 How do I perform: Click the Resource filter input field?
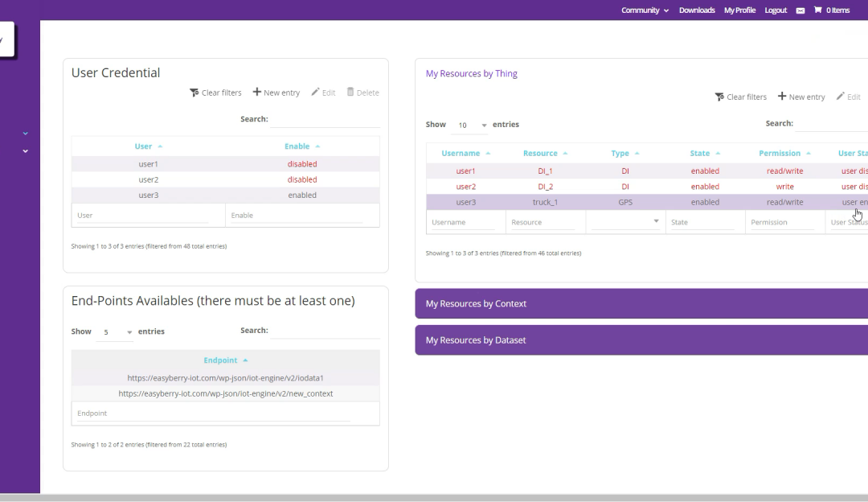point(542,222)
